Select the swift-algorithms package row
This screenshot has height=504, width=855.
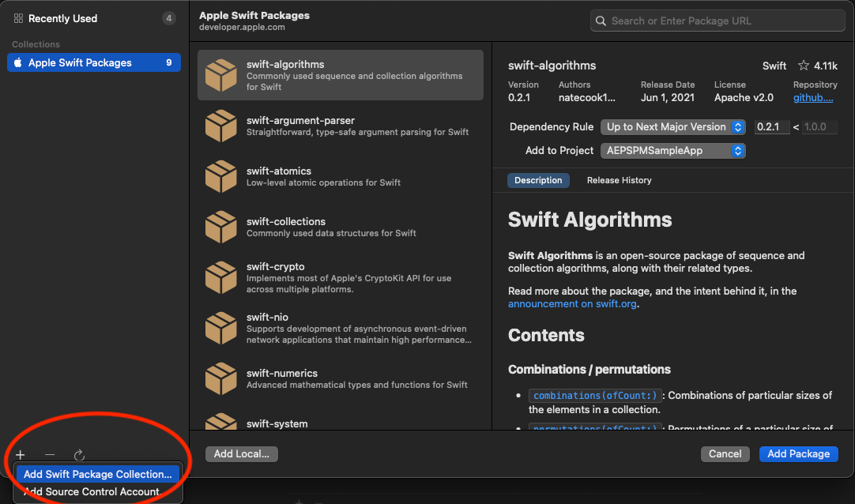point(341,75)
